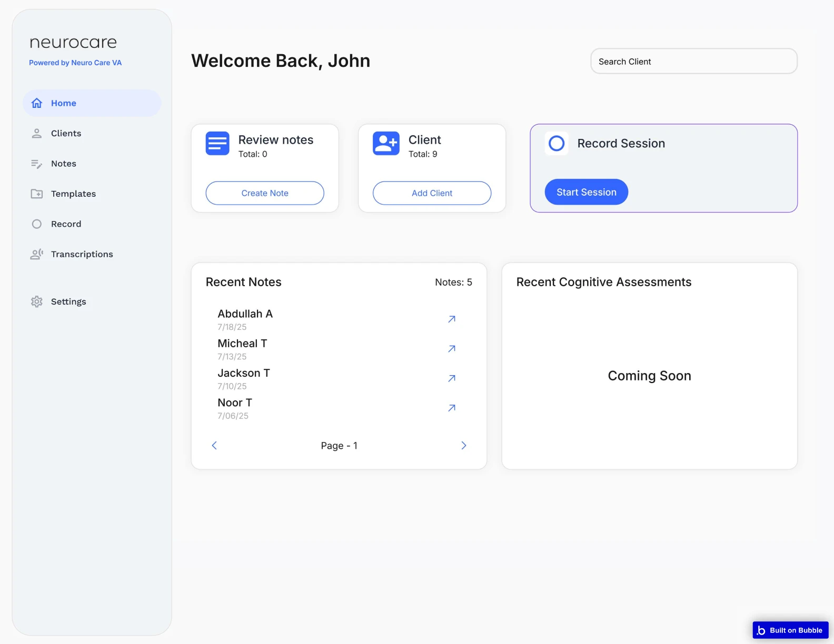Screen dimensions: 834x644
Task: Click the Templates folder icon in sidebar
Action: pos(37,194)
